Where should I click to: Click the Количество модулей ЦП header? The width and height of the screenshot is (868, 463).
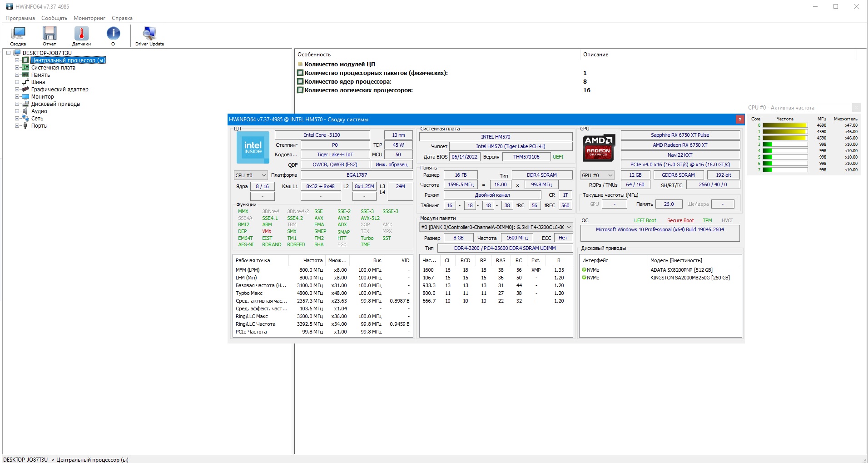pos(339,65)
